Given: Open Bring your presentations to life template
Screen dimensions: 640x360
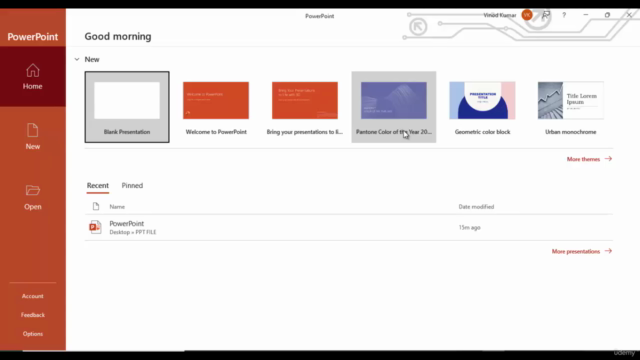Looking at the screenshot, I should [x=305, y=107].
